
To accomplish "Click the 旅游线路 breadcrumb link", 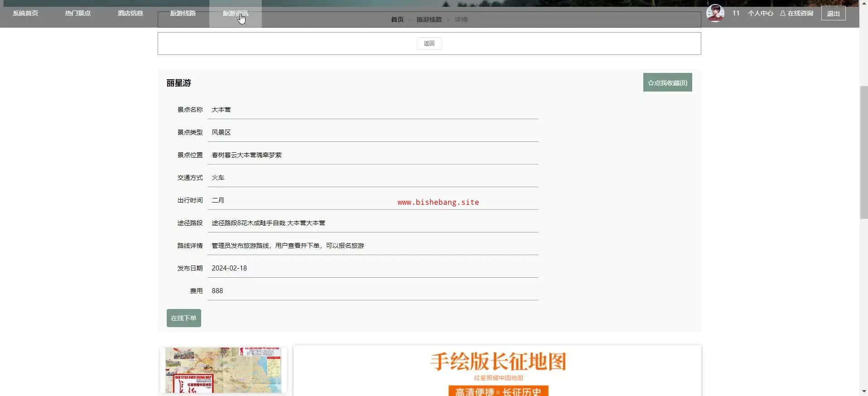I will (x=429, y=19).
